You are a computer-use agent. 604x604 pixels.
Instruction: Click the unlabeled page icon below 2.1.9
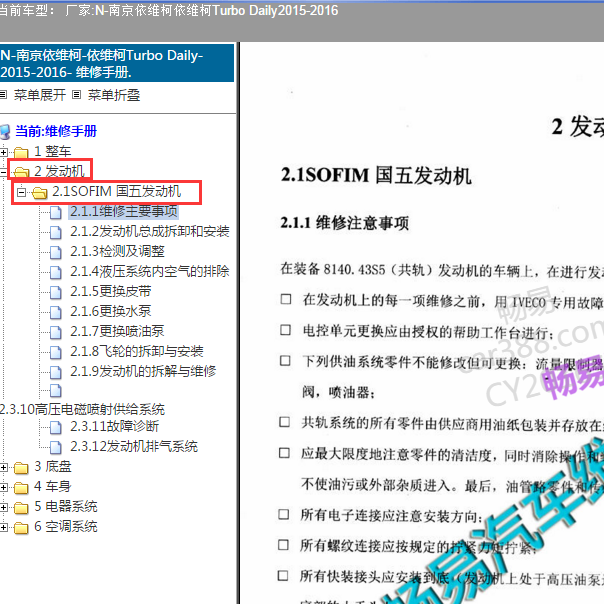pyautogui.click(x=55, y=391)
